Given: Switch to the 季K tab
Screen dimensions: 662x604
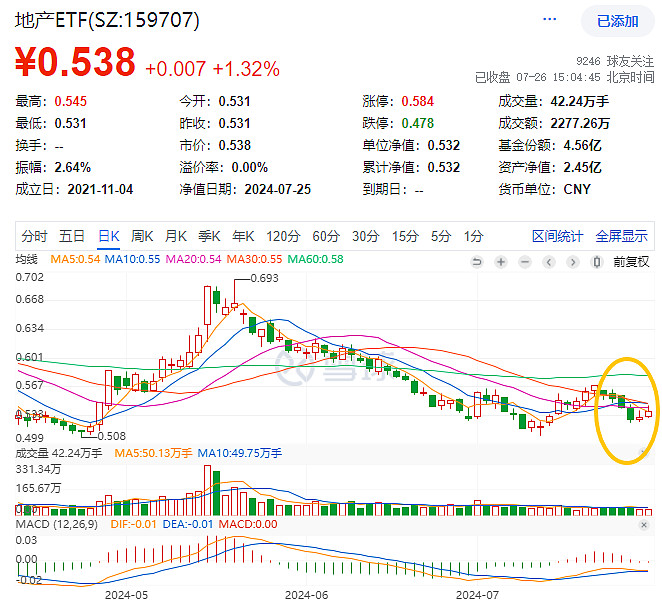Looking at the screenshot, I should tap(209, 236).
